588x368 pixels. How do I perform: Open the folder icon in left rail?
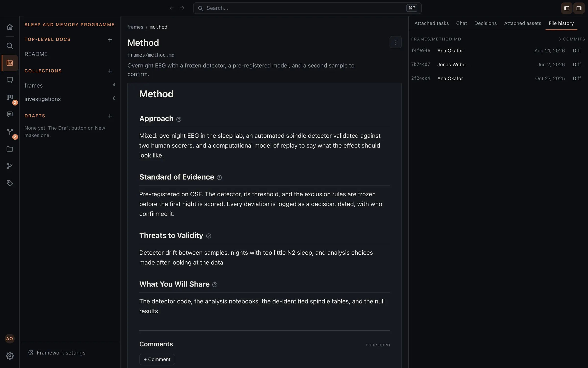(10, 149)
